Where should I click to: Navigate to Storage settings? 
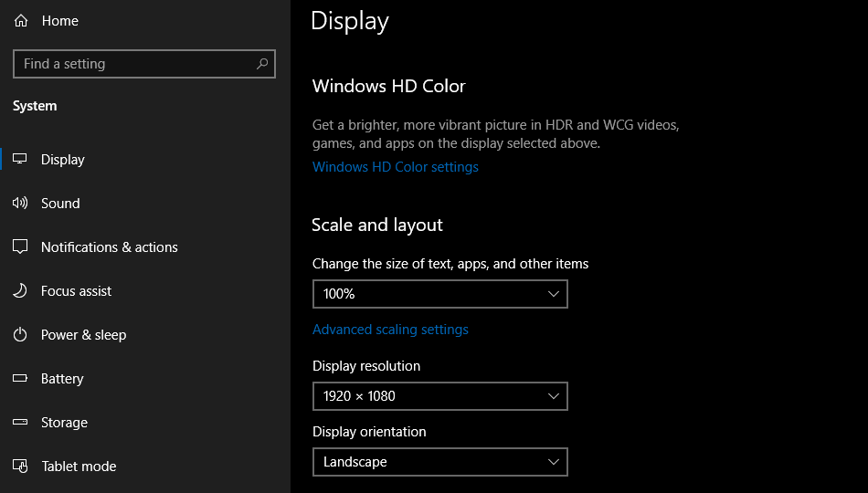click(x=64, y=422)
